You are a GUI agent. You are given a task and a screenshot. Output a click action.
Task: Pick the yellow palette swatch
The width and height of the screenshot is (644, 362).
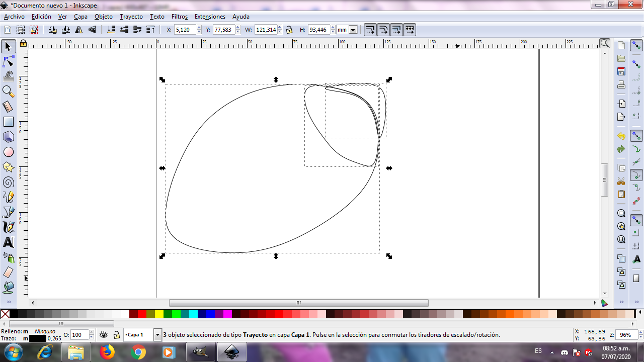pyautogui.click(x=159, y=314)
